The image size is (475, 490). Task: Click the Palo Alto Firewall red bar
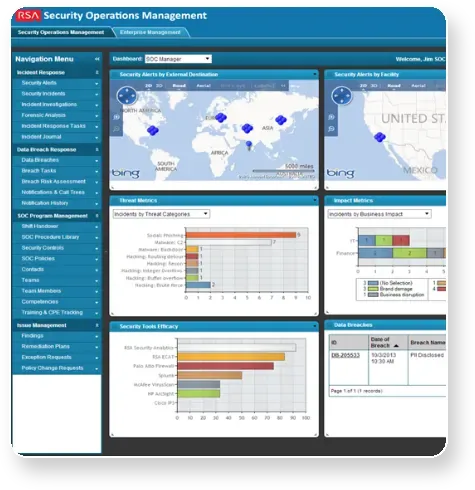226,366
